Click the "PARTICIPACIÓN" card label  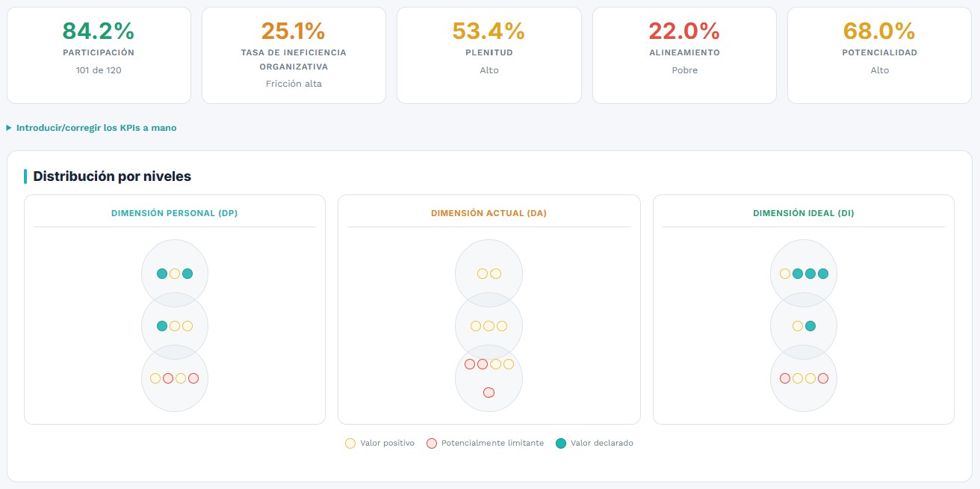pyautogui.click(x=99, y=53)
